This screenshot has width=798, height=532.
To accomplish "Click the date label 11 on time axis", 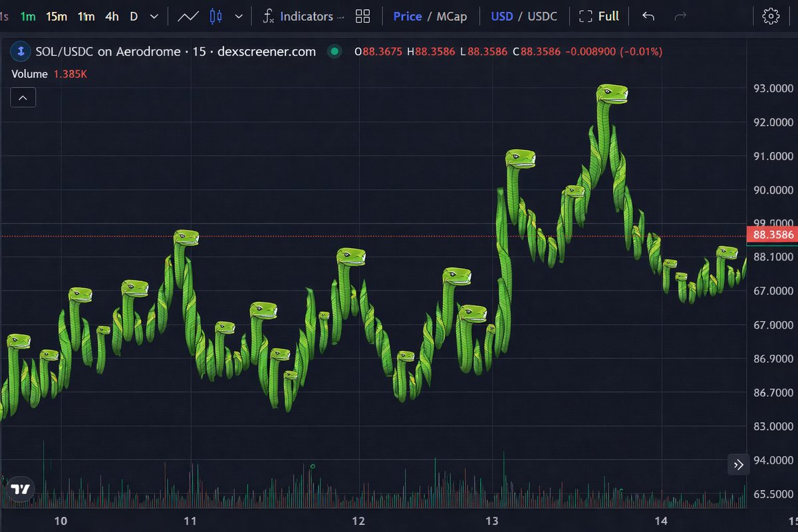I will [x=190, y=521].
